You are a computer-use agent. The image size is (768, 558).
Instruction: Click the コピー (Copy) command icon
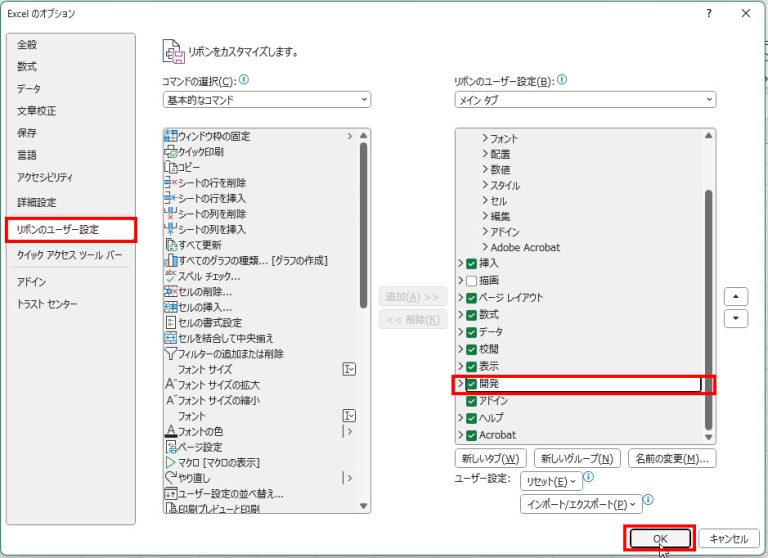170,168
